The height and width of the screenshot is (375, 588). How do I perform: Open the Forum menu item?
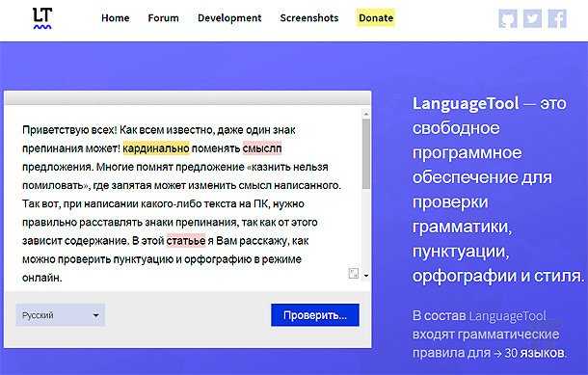pos(163,18)
